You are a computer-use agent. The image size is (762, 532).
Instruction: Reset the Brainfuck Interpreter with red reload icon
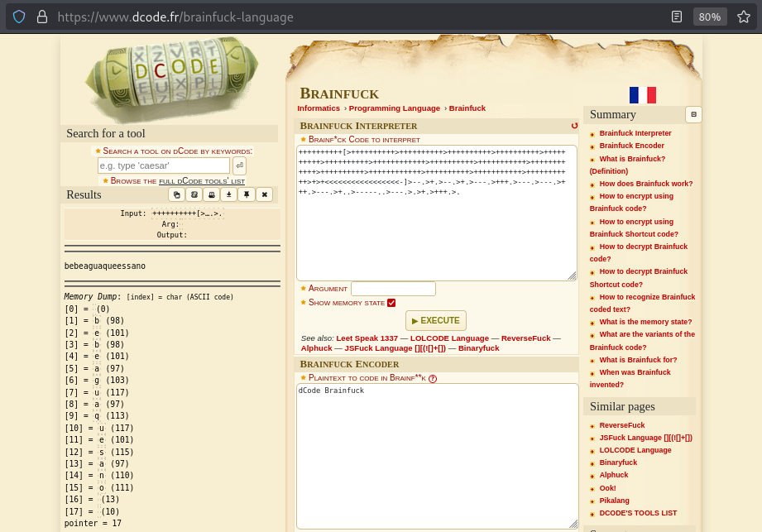coord(574,126)
